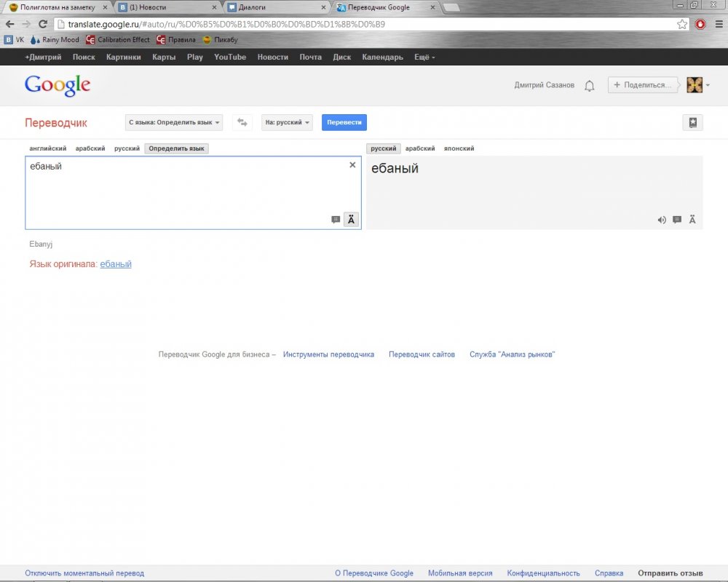Click the notifications bell icon
The width and height of the screenshot is (728, 582).
(x=590, y=86)
